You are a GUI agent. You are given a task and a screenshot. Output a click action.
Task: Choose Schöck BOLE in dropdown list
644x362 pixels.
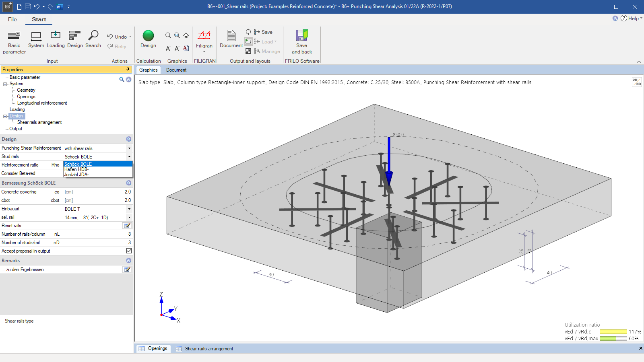98,164
